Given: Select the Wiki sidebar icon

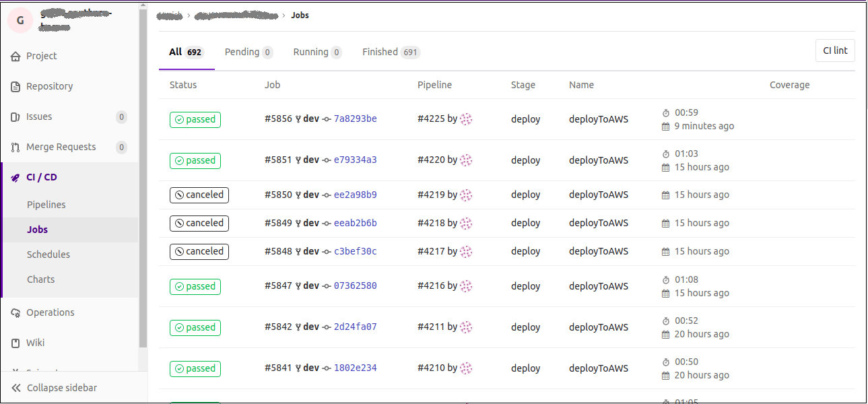Looking at the screenshot, I should tap(15, 342).
